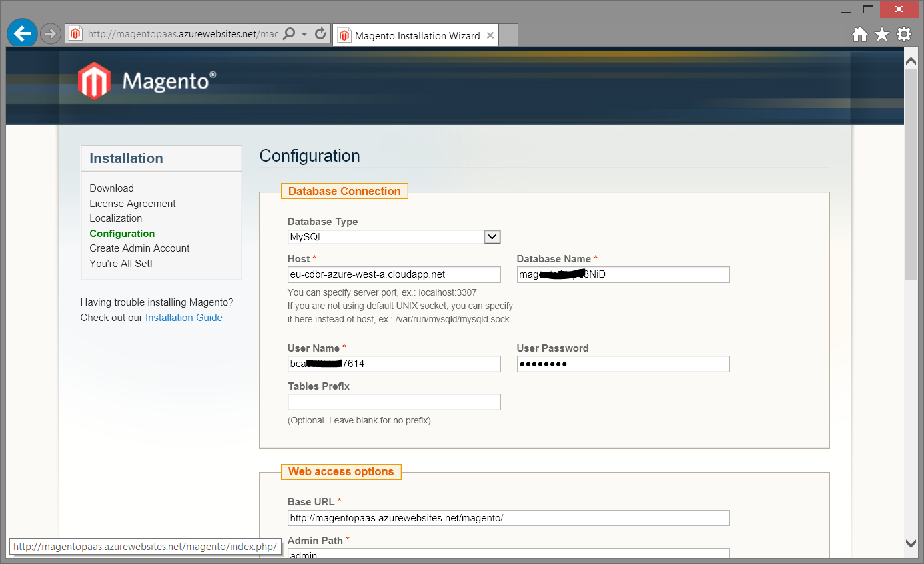Screen dimensions: 924x564
Task: Click the search magnifier in address bar
Action: (x=289, y=34)
